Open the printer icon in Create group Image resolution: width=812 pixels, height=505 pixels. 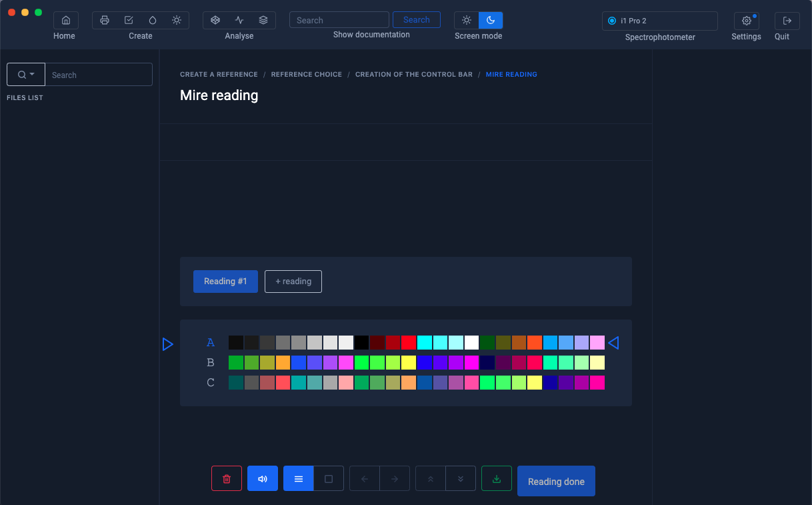click(105, 21)
